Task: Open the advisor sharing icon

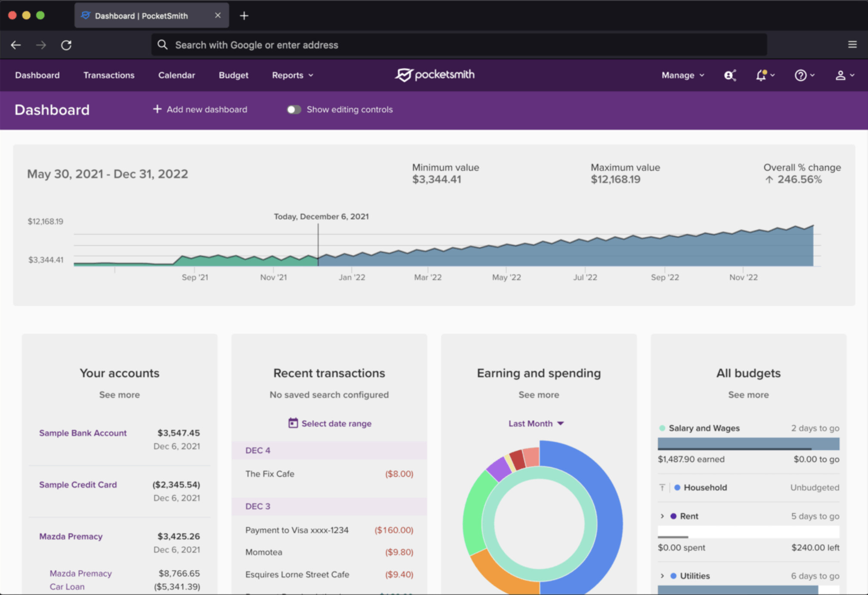Action: point(730,75)
